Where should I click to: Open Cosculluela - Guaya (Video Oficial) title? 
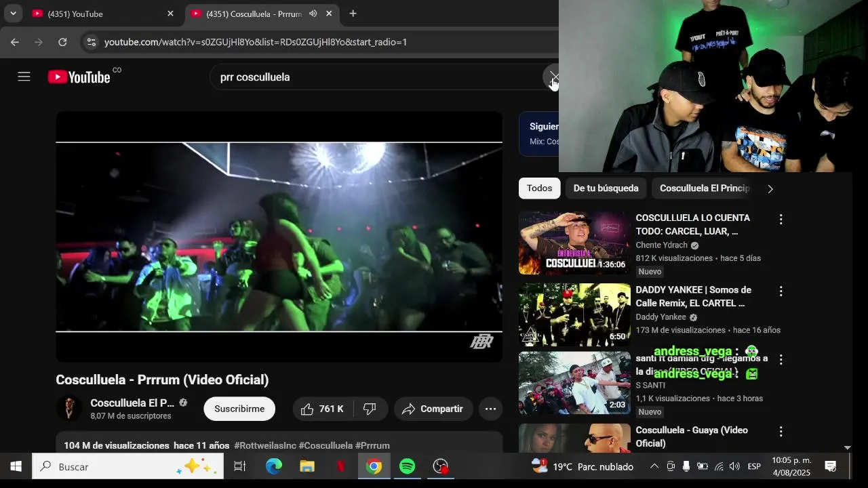tap(692, 436)
